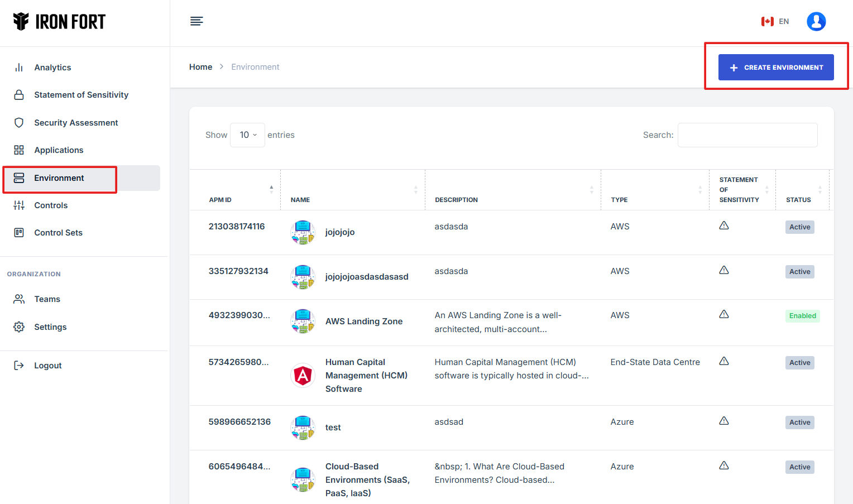The image size is (853, 504).
Task: Click warning triangle in AWS Landing Zone row
Action: click(x=723, y=314)
